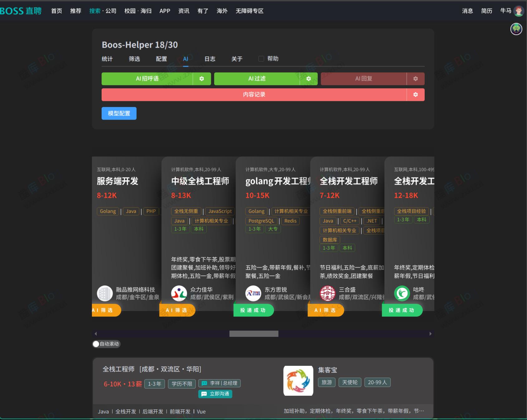Image resolution: width=527 pixels, height=420 pixels.
Task: Click the 立即沟通 button
Action: tap(215, 394)
